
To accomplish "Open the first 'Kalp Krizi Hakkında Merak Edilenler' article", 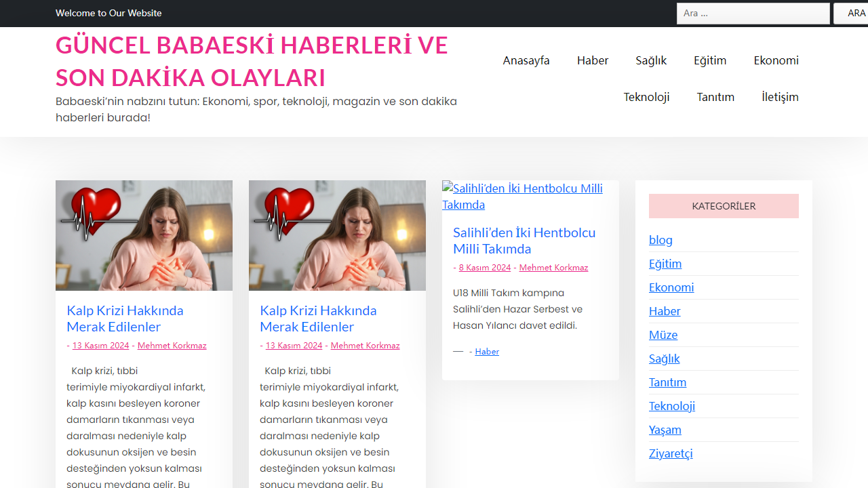I will pyautogui.click(x=125, y=319).
